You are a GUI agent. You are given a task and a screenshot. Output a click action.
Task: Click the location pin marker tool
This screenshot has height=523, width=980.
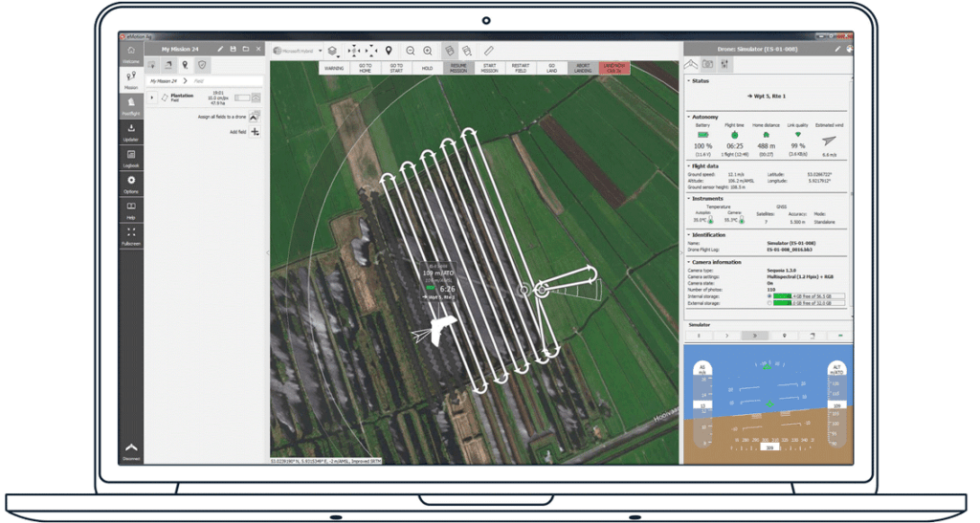coord(389,50)
